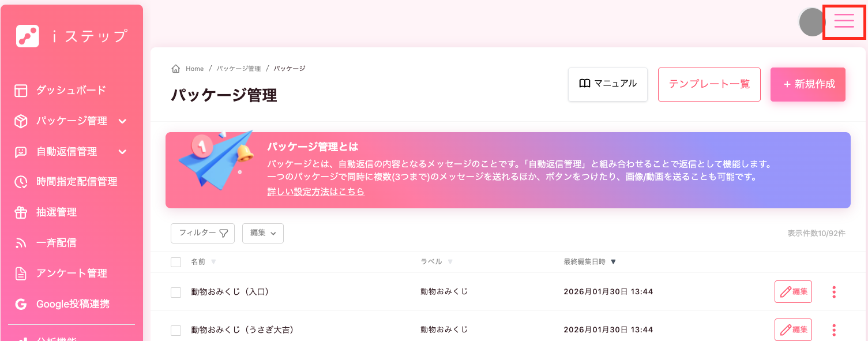Go to ダッシュボード in sidebar

72,90
